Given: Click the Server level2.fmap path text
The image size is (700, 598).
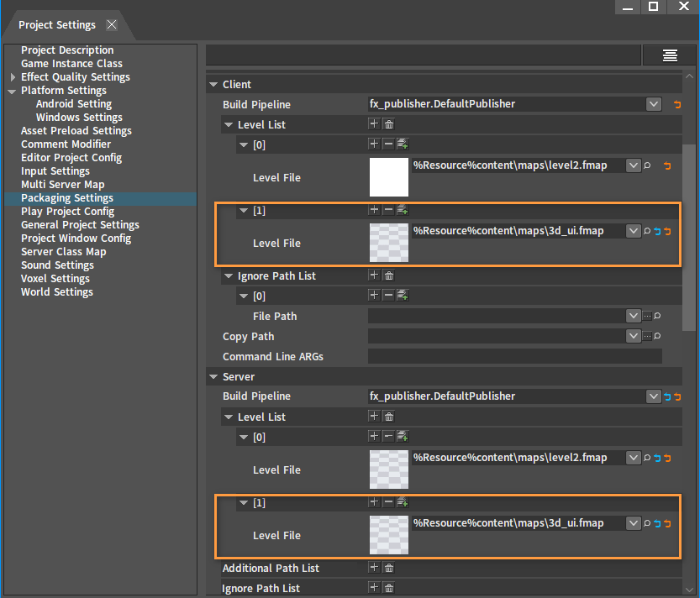Looking at the screenshot, I should [x=510, y=458].
